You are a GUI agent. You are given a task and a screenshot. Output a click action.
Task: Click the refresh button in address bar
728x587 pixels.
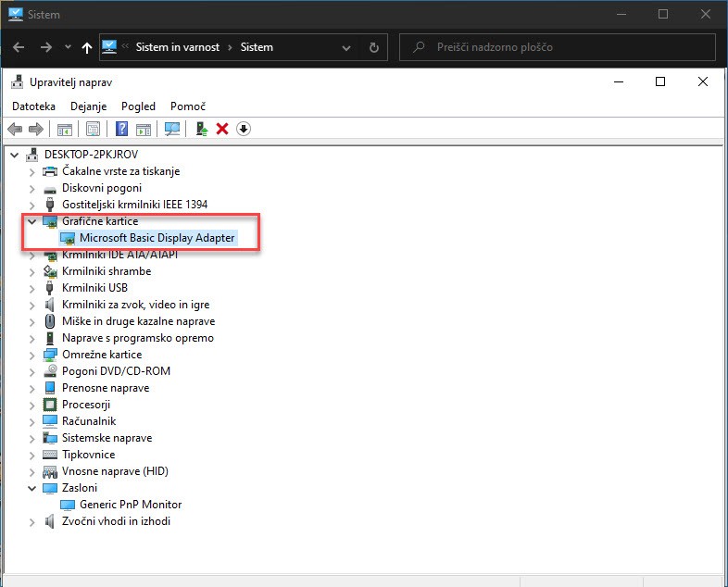373,47
